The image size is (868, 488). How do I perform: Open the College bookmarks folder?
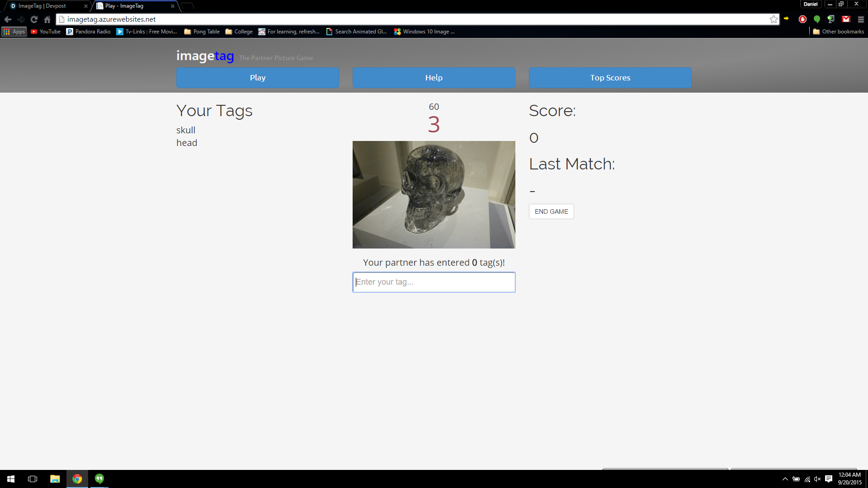coord(239,32)
